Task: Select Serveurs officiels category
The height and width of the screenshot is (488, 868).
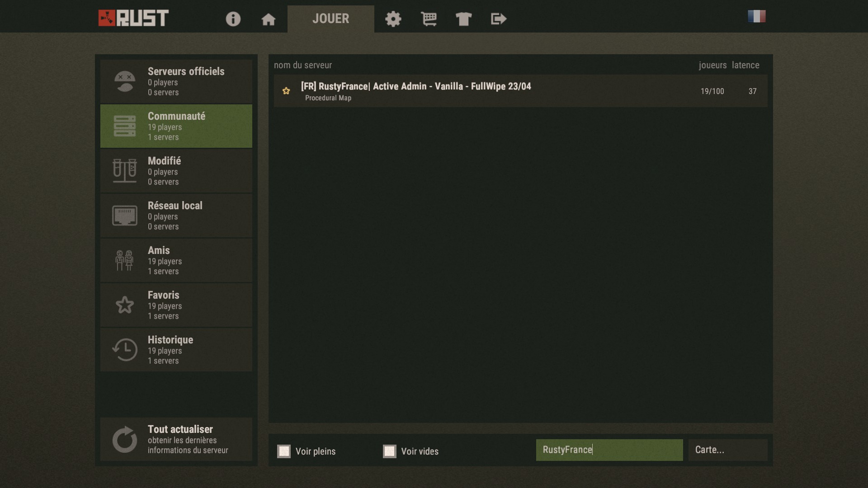Action: (x=176, y=81)
